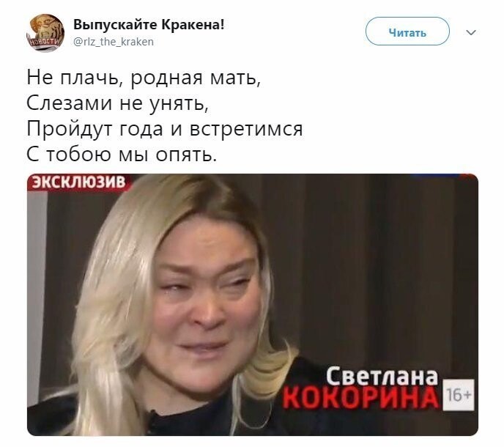Expand the tweet options chevron
This screenshot has width=504, height=447.
[470, 32]
